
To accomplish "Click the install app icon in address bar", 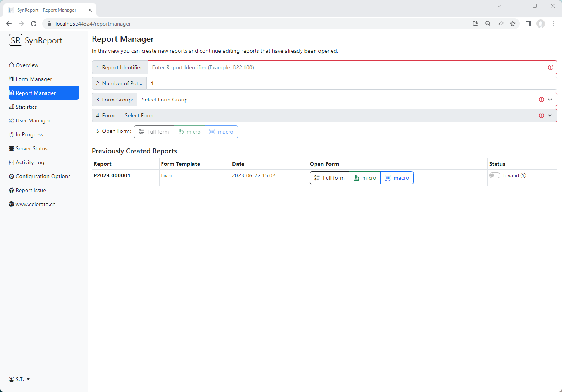I will [476, 24].
